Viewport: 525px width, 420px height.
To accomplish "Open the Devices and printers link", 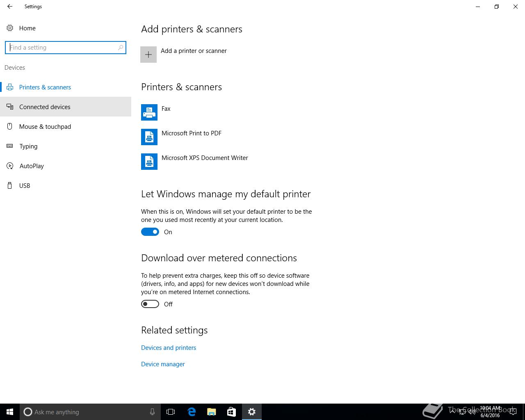I will click(x=169, y=348).
